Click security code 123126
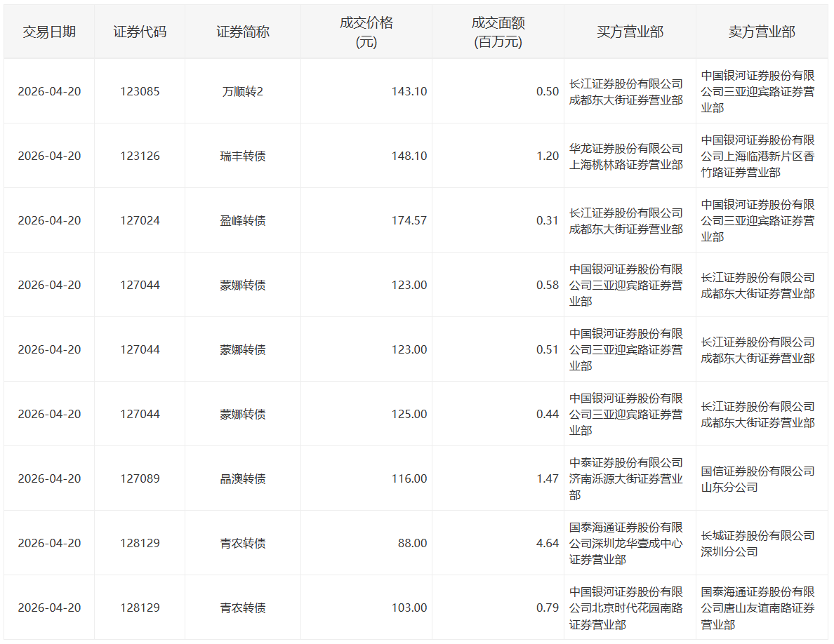This screenshot has width=834, height=644. tap(140, 156)
